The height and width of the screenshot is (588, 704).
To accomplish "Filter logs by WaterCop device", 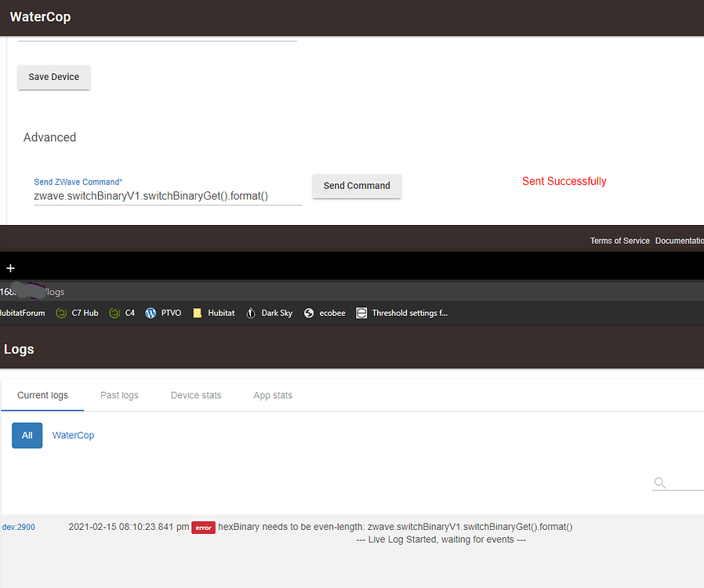I will tap(73, 435).
